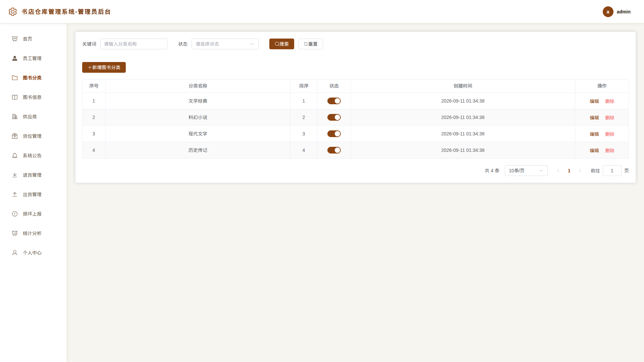Switch off status for 历史传记
644x362 pixels.
[334, 150]
